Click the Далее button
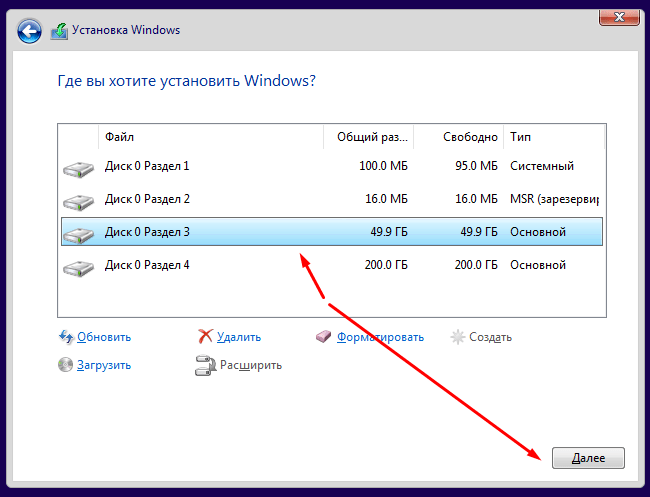This screenshot has width=650, height=497. click(x=588, y=458)
